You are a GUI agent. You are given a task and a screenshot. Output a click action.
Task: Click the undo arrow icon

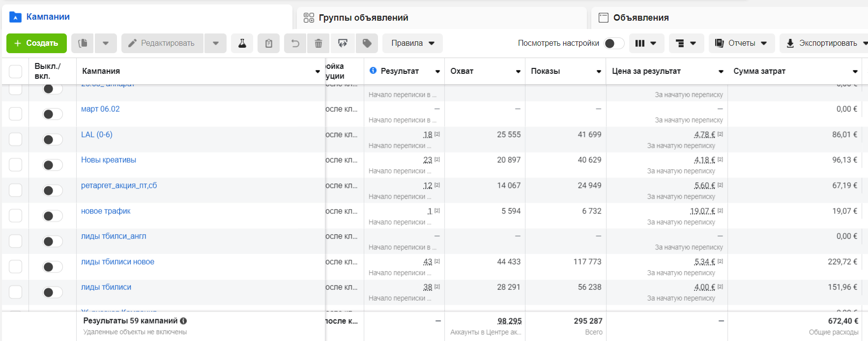(x=295, y=43)
